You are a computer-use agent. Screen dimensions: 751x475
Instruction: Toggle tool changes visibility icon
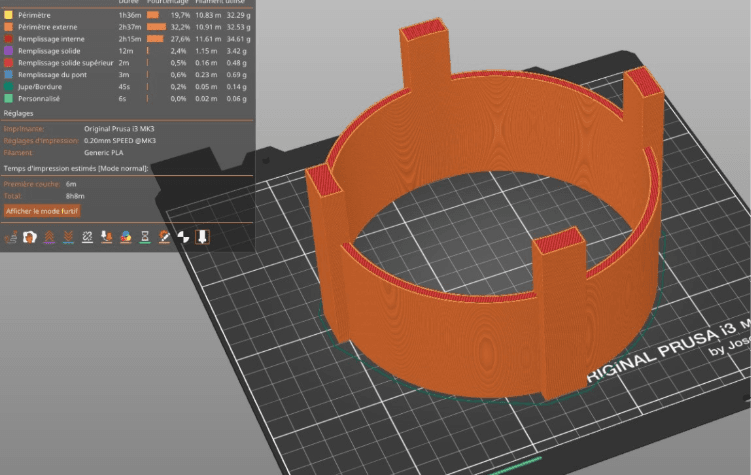106,237
